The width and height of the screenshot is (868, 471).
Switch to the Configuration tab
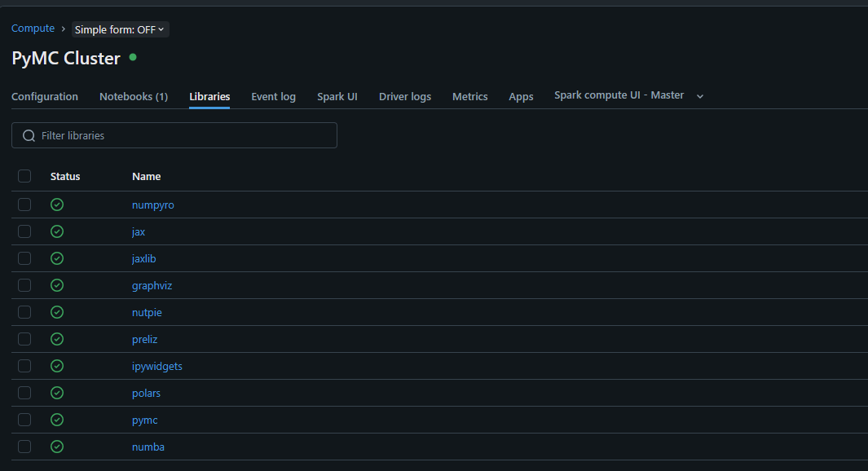pyautogui.click(x=45, y=96)
